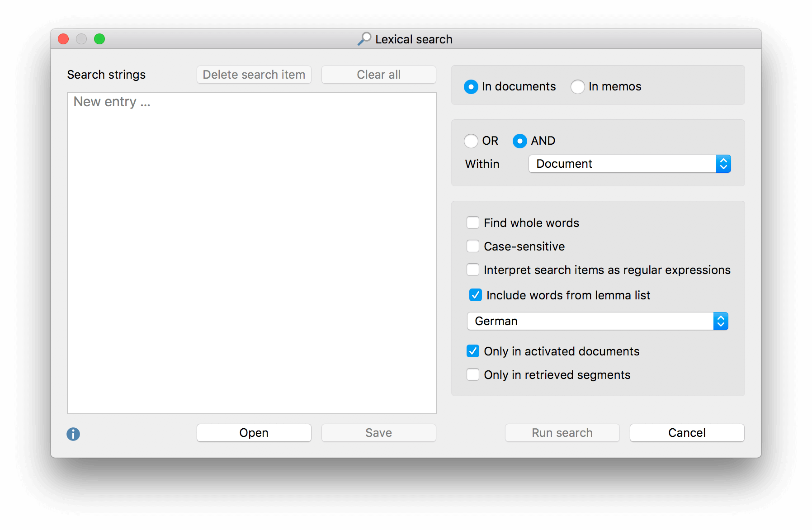Click the Save button
Viewport: 812px width, 530px height.
(378, 433)
